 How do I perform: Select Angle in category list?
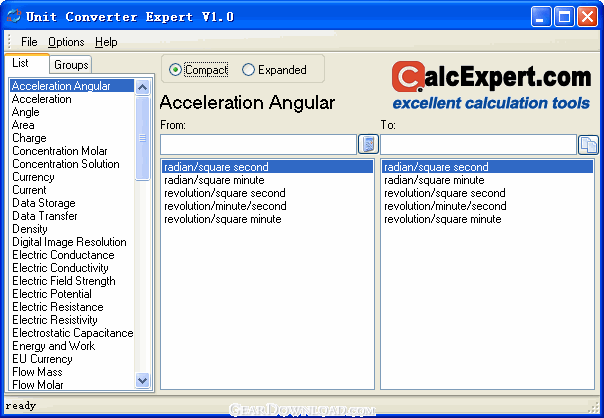tap(72, 112)
